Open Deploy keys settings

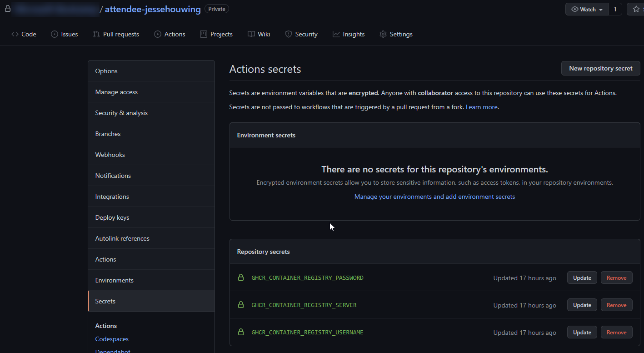pos(151,217)
